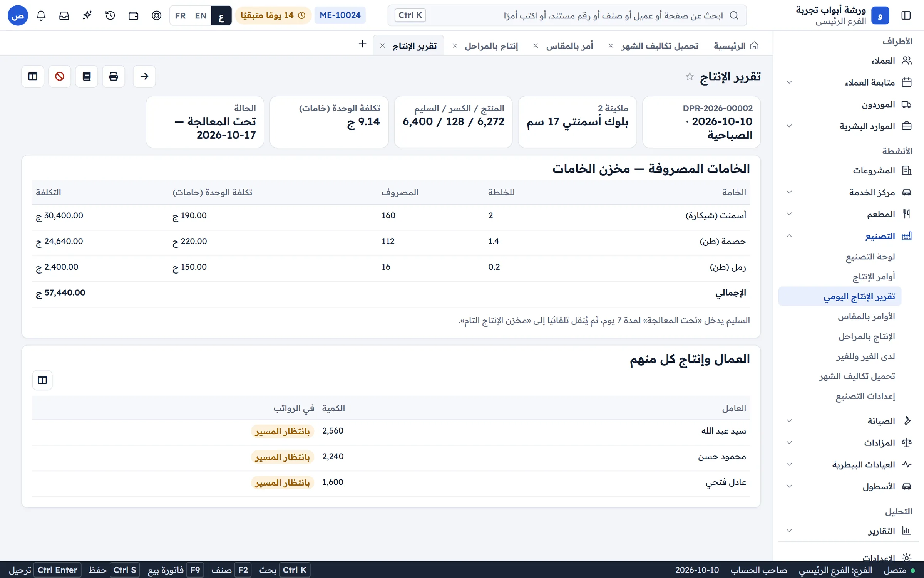The image size is (924, 578).
Task: Switch language to FR
Action: pyautogui.click(x=180, y=15)
